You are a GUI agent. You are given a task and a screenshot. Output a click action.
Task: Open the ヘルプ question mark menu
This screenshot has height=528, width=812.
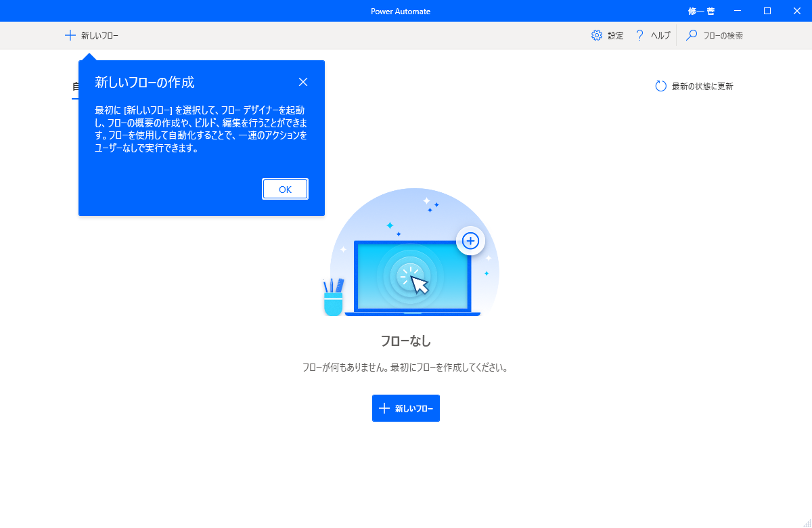tap(652, 36)
